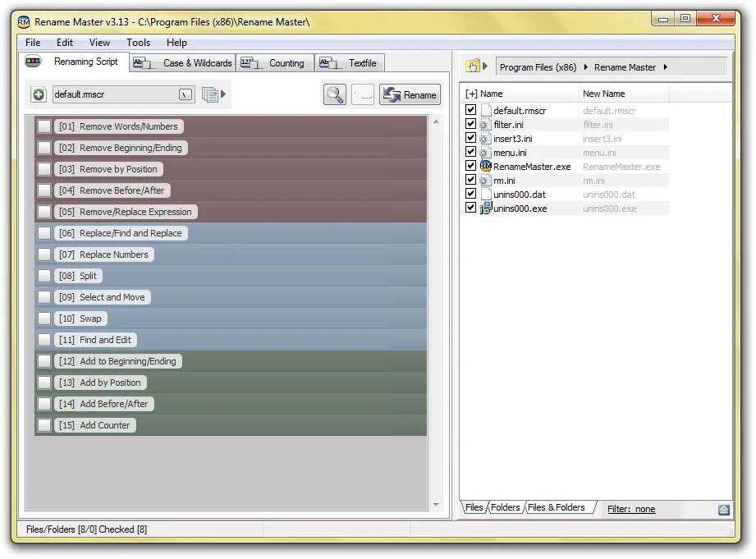The width and height of the screenshot is (756, 559).
Task: Click the Rename Master breadcrumb
Action: (x=625, y=67)
